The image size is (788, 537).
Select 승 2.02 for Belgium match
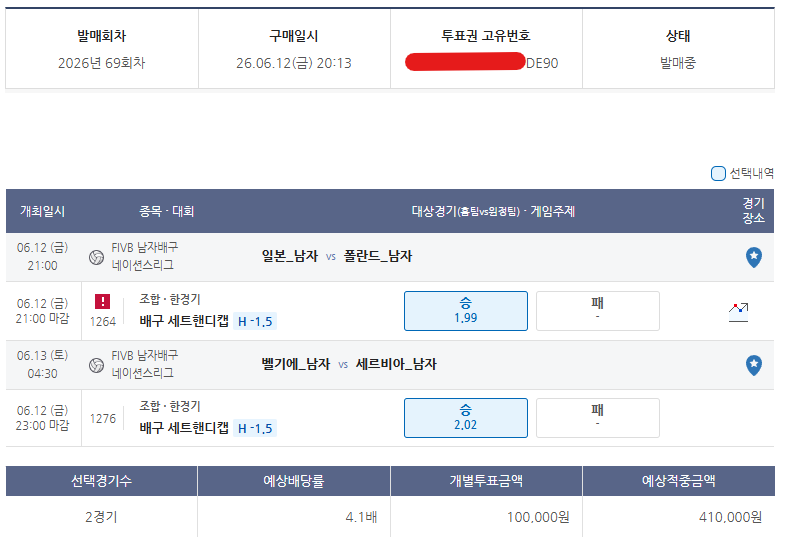[x=465, y=418]
